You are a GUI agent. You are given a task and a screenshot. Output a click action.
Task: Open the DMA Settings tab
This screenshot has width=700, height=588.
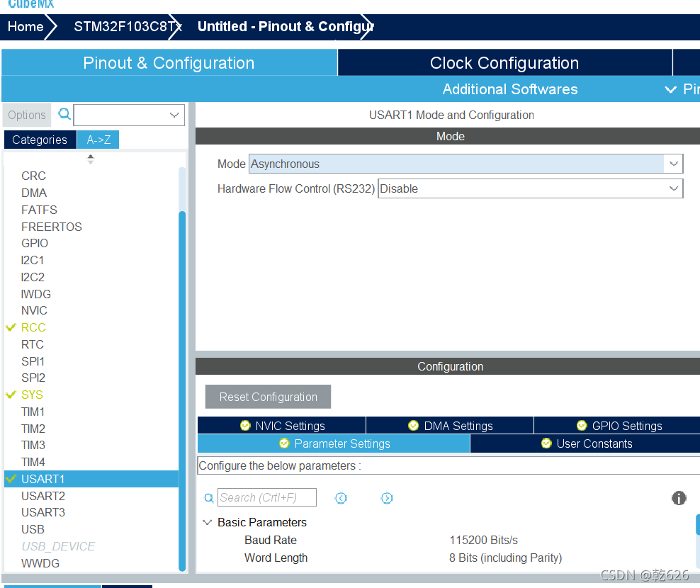point(450,426)
